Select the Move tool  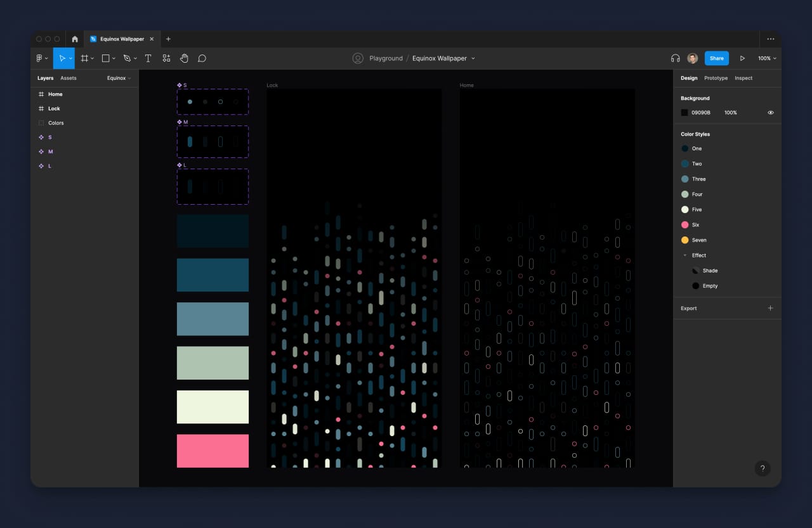tap(63, 58)
